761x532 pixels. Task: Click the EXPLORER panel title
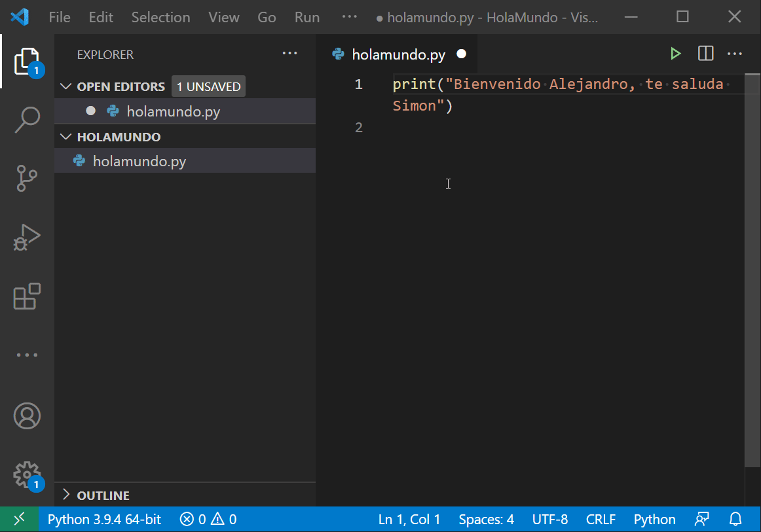coord(105,54)
